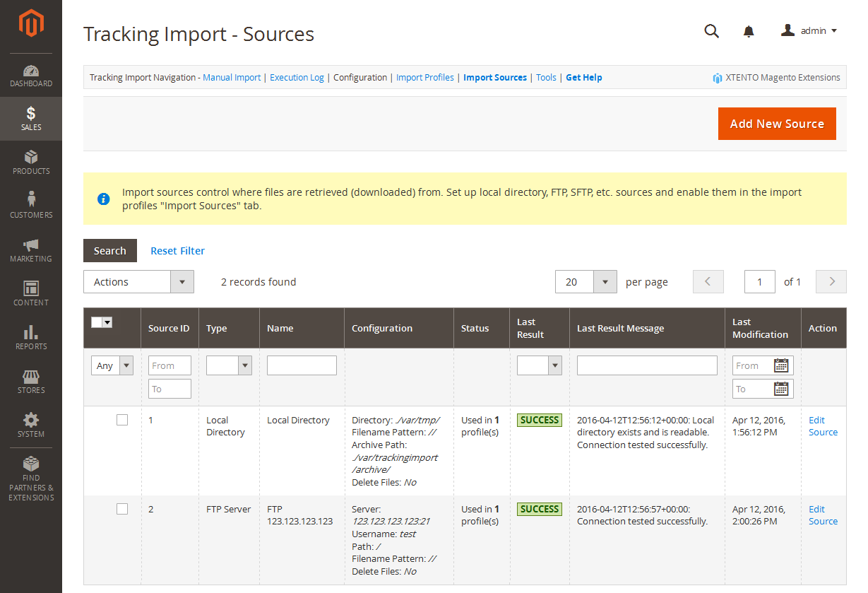Go to the previous page arrow
The width and height of the screenshot is (868, 593).
point(708,281)
